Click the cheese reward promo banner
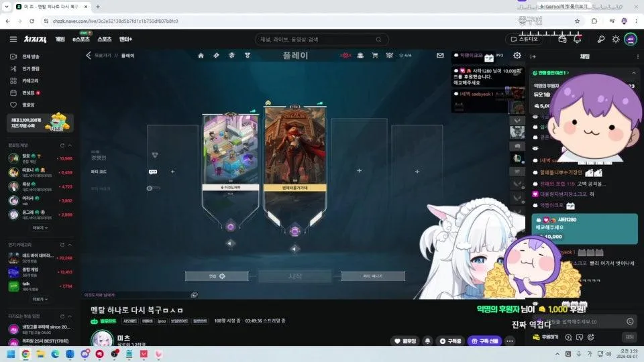This screenshot has height=362, width=644. tap(40, 123)
